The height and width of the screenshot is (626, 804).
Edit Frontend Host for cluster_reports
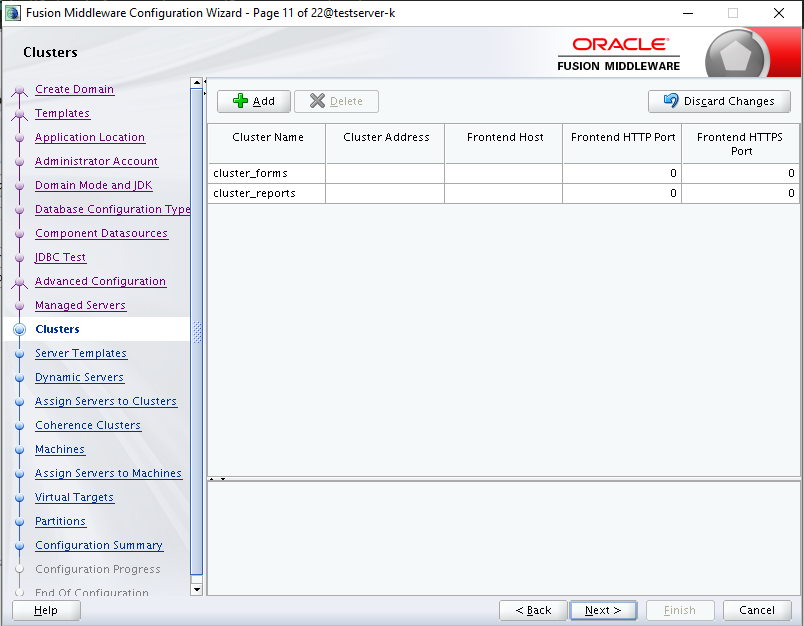(504, 193)
